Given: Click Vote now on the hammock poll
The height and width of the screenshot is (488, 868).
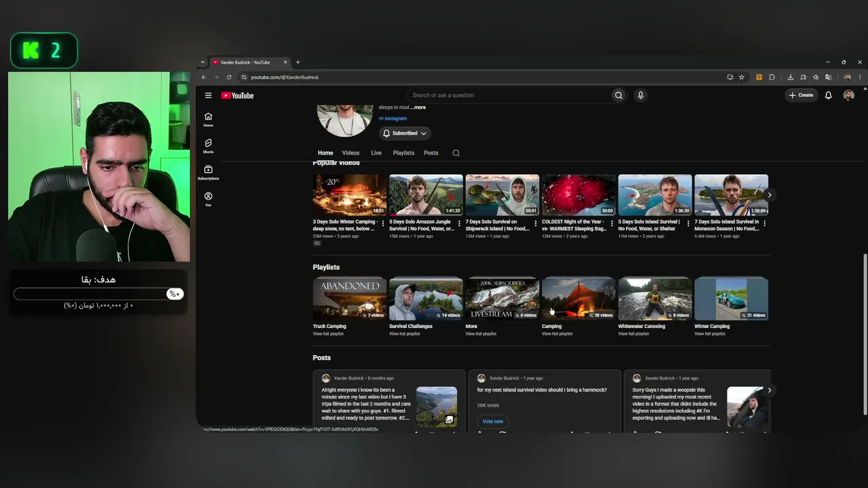Looking at the screenshot, I should tap(493, 422).
